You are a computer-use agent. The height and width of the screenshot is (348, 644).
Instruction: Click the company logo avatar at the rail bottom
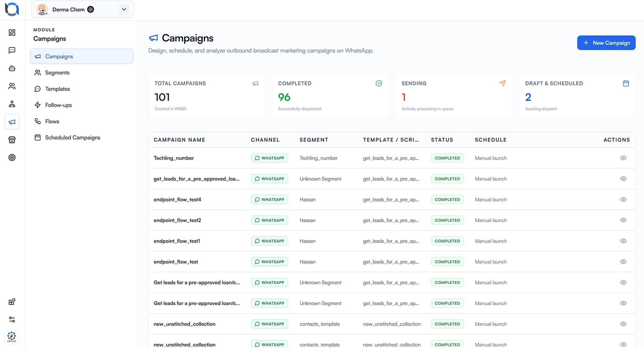(12, 337)
